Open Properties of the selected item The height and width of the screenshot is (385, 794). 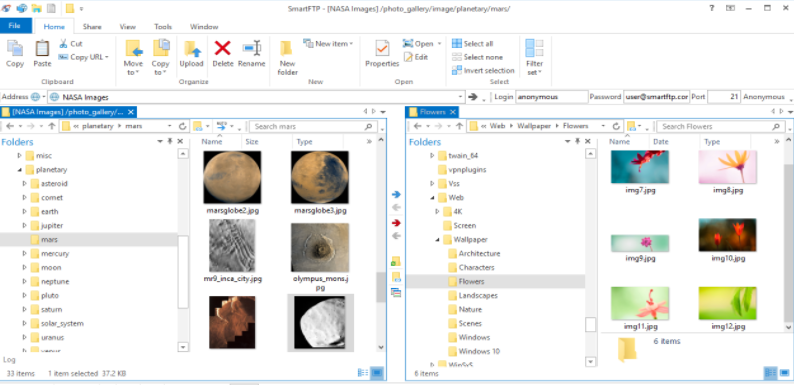tap(382, 53)
